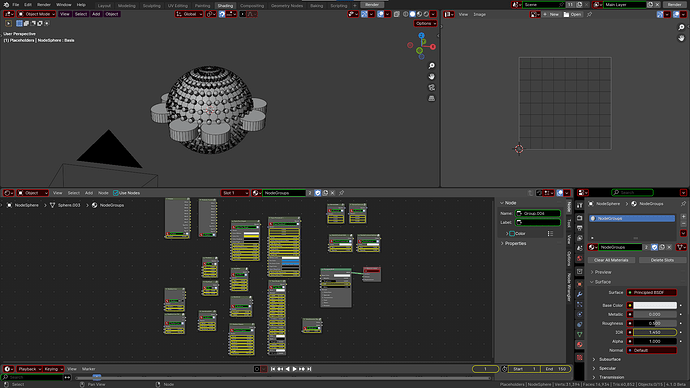Click Clear All Materials button

pyautogui.click(x=611, y=260)
